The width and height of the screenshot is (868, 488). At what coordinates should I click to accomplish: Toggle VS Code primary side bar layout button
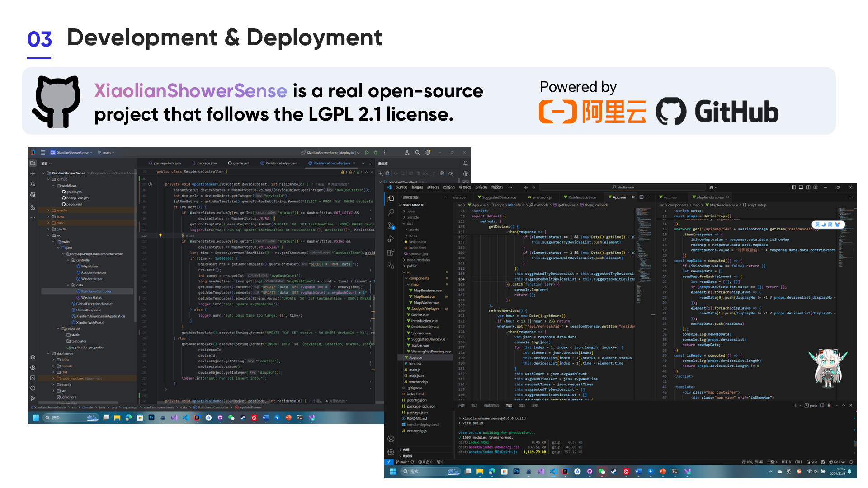pyautogui.click(x=793, y=187)
